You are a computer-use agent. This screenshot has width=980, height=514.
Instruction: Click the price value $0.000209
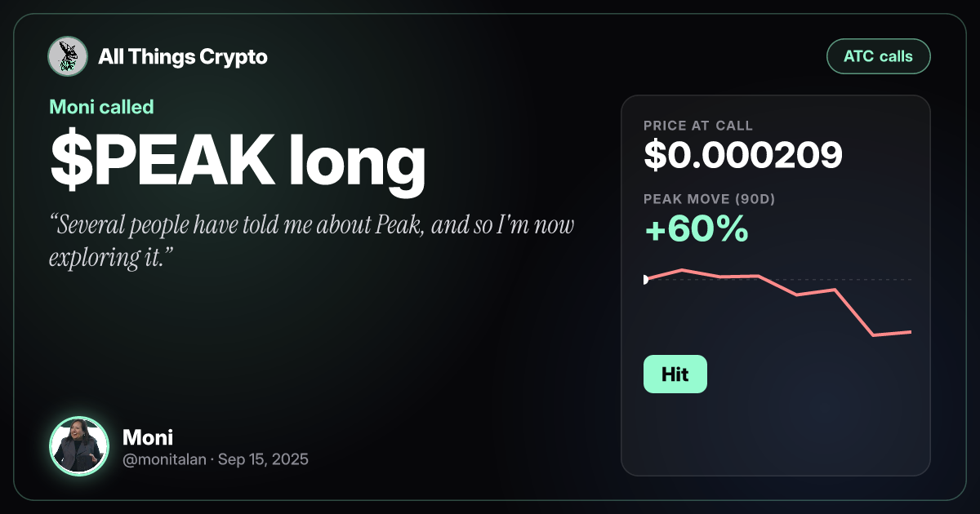742,155
